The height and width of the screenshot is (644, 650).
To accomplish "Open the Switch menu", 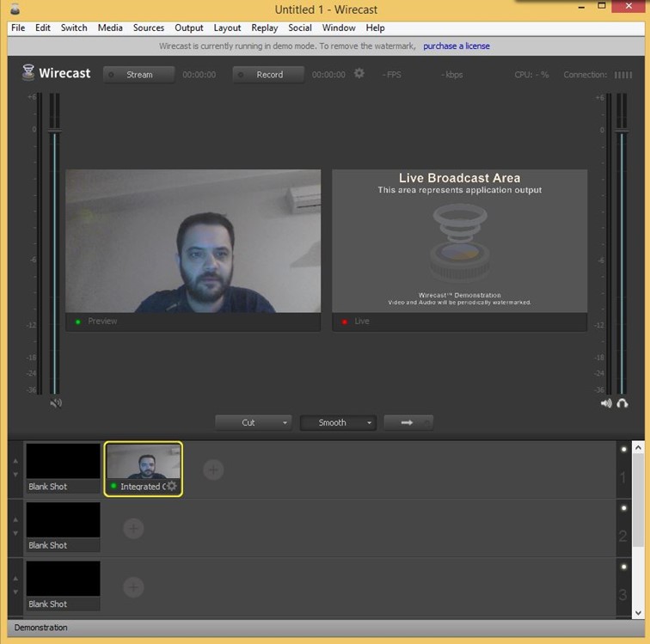I will [x=74, y=28].
